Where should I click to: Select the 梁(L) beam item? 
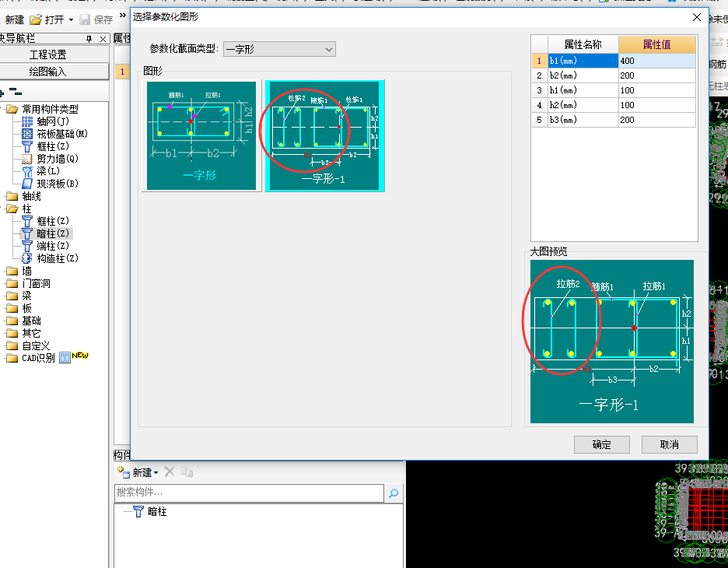pyautogui.click(x=47, y=171)
